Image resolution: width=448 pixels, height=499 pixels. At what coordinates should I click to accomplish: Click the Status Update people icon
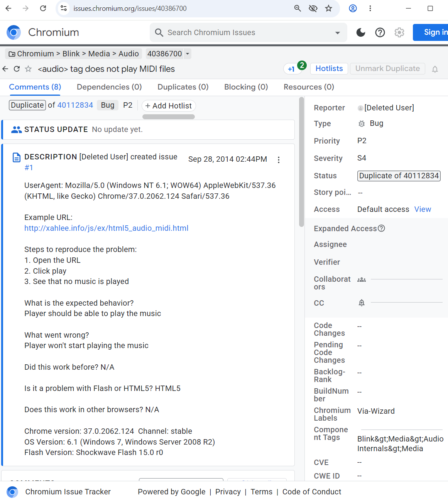point(16,130)
